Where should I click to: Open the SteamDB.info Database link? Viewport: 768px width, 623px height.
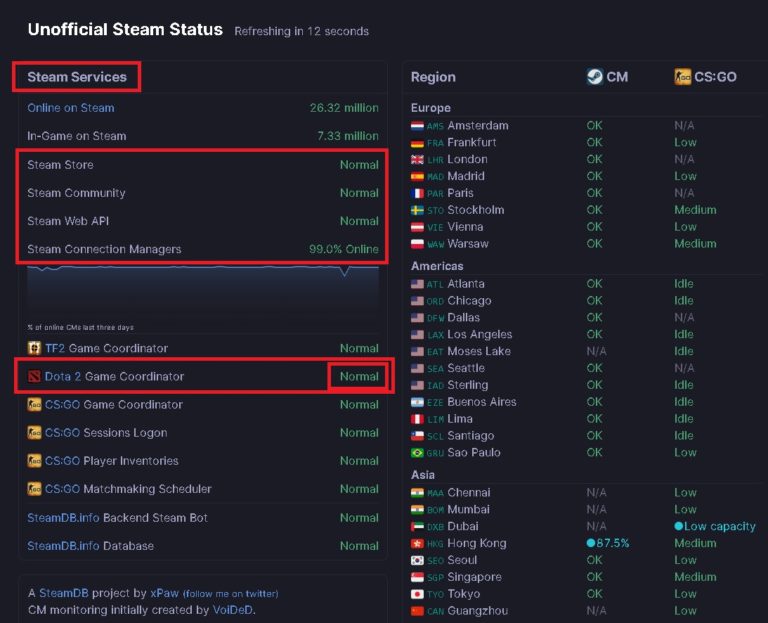click(90, 546)
